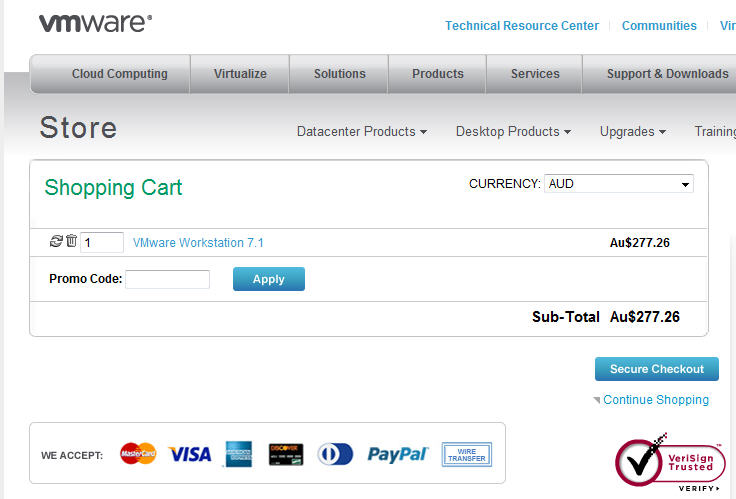
Task: Click the VISA payment logo
Action: point(190,454)
